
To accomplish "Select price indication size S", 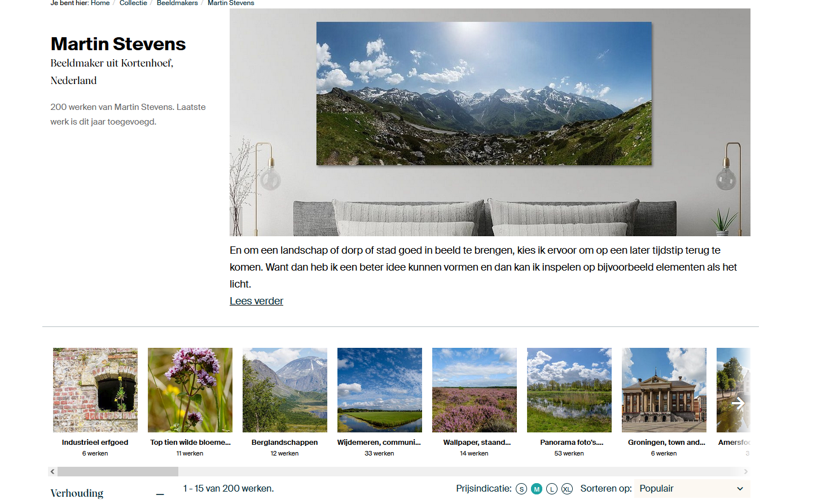I will pos(521,489).
